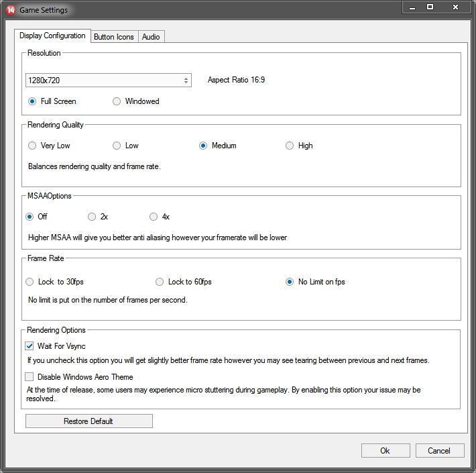This screenshot has height=473, width=476.
Task: Toggle the Wait For Vsync checkbox
Action: [29, 346]
